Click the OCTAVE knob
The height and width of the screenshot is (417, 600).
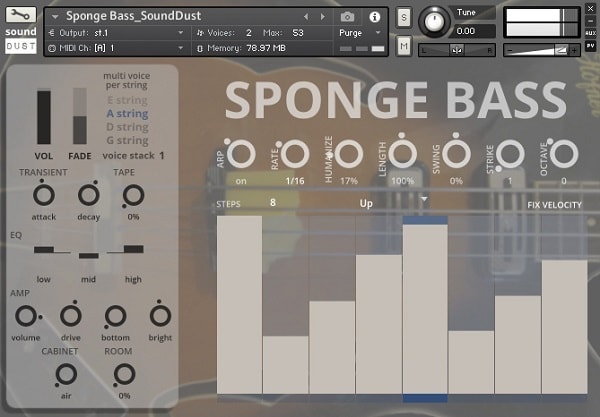[x=564, y=153]
